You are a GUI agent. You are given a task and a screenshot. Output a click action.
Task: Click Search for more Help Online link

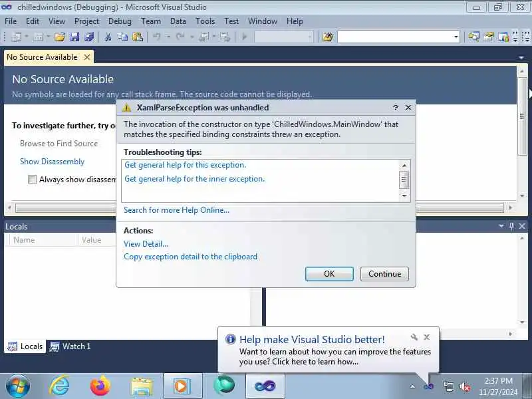pos(176,210)
